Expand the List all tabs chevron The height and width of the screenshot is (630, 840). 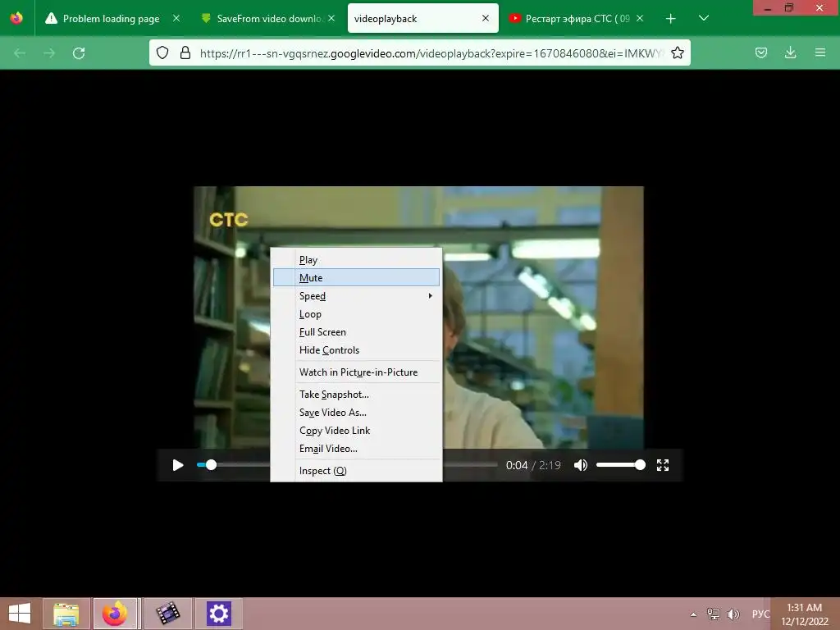coord(704,18)
